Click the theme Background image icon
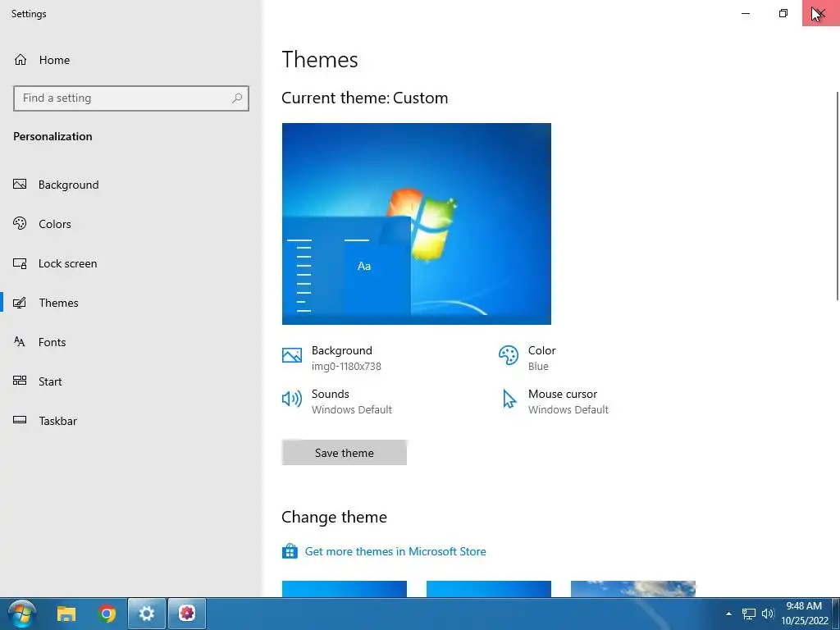 tap(292, 355)
